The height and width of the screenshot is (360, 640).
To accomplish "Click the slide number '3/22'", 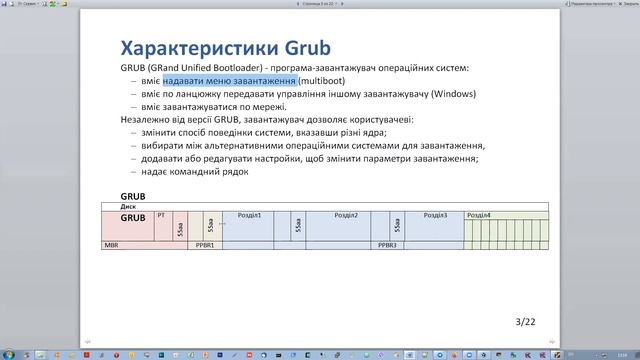I will coord(525,322).
